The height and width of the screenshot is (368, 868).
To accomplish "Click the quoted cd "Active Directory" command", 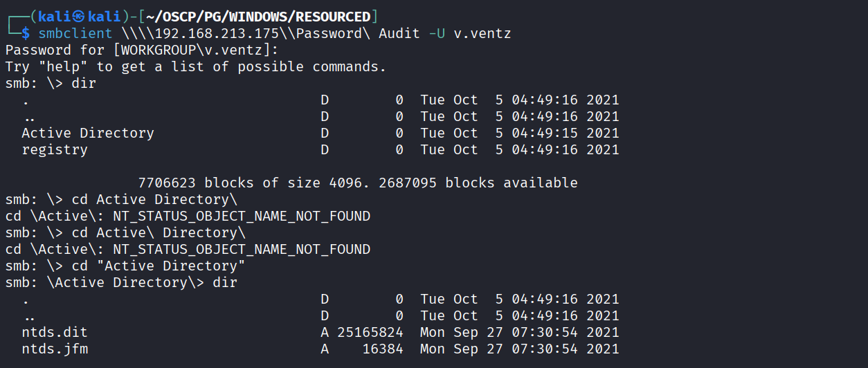I will (159, 266).
